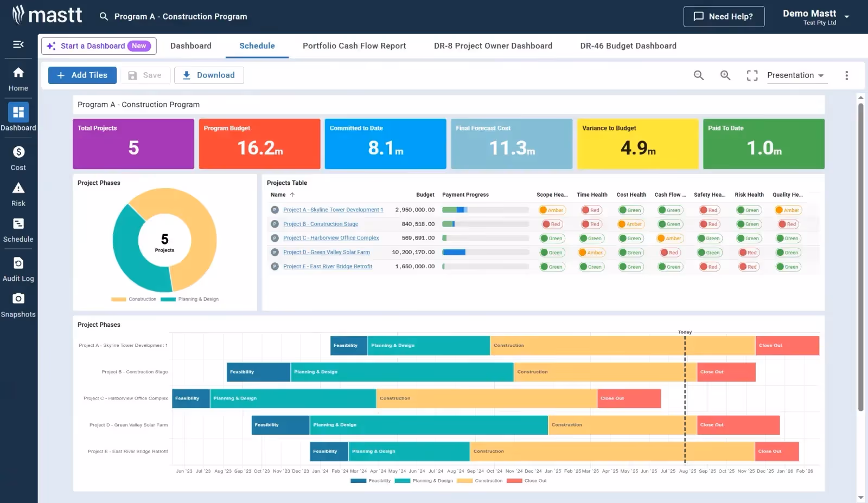Open Project A - Skyline Tower Development 1 link
This screenshot has height=503, width=868.
(x=333, y=210)
